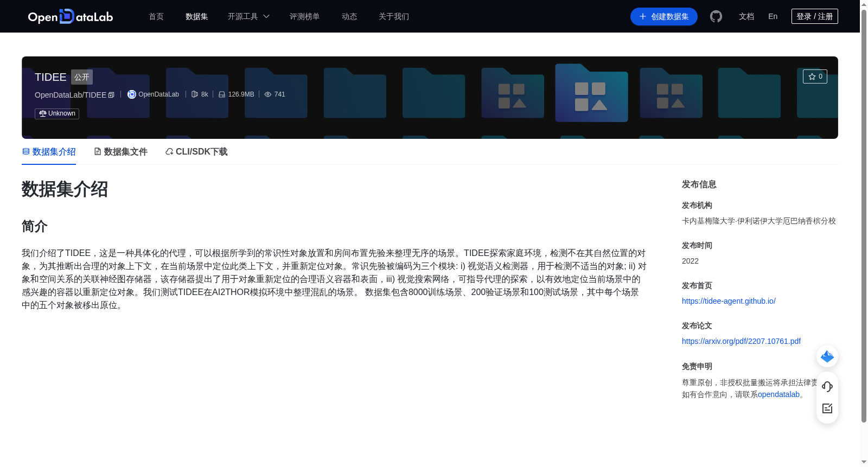Open the customer support headset icon

tap(827, 386)
